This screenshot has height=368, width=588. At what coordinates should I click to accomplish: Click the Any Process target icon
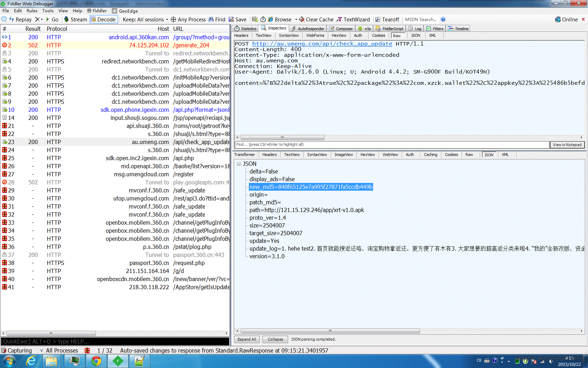[173, 19]
